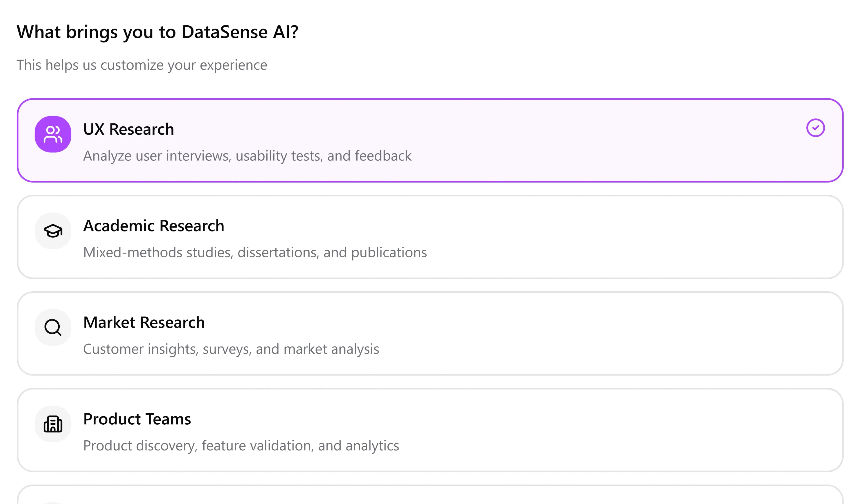The width and height of the screenshot is (864, 504).
Task: Click the purple circled checkmark on UX Research
Action: coord(815,128)
